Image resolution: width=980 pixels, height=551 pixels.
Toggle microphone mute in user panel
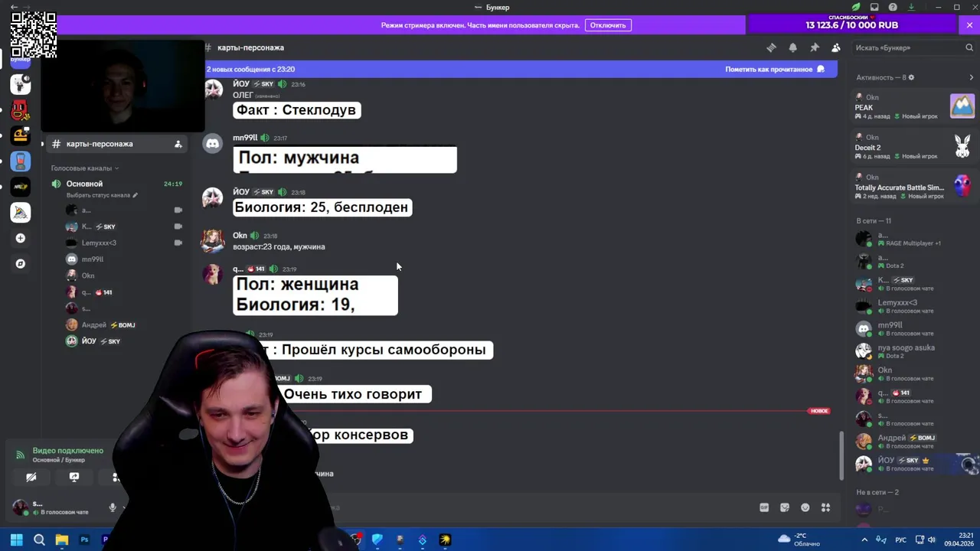click(113, 507)
